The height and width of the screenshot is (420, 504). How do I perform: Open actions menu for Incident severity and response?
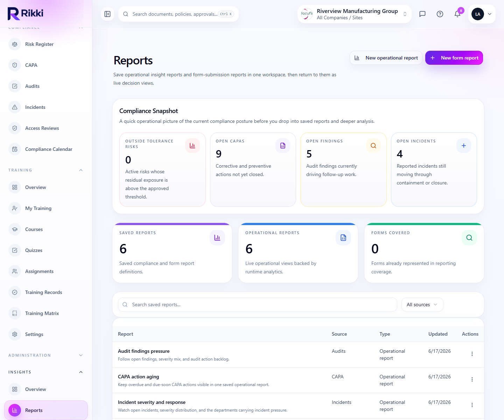click(472, 405)
